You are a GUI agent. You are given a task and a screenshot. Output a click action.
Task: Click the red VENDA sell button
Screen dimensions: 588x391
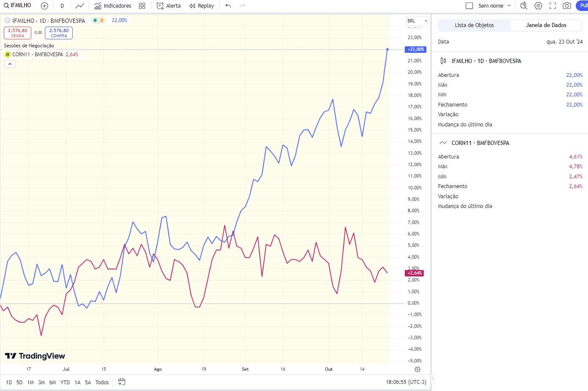click(17, 33)
